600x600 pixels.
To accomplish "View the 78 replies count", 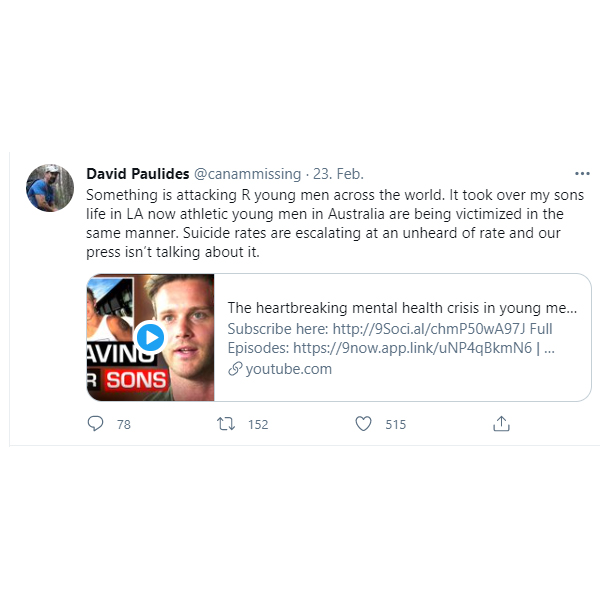I will point(124,424).
